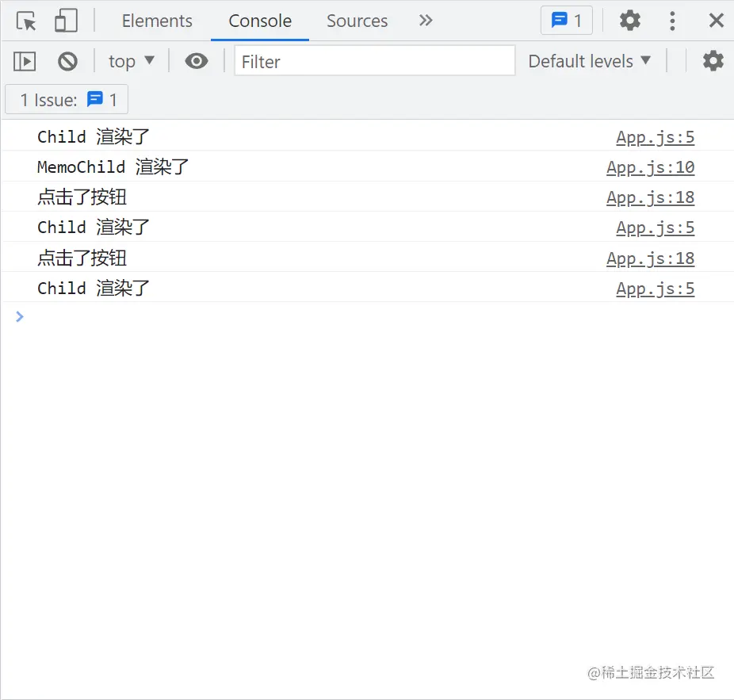Open console settings gear beside Default levels
Screen dimensions: 734x700
713,61
